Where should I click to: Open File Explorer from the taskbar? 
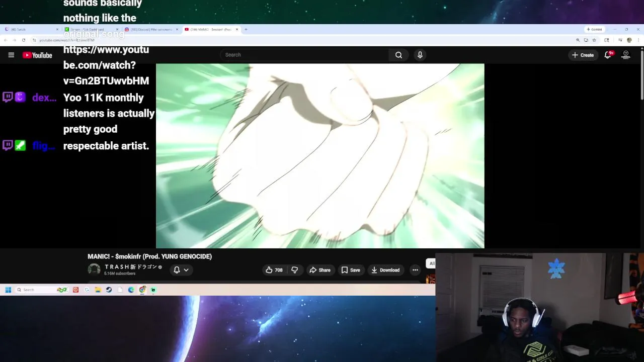coord(98,290)
